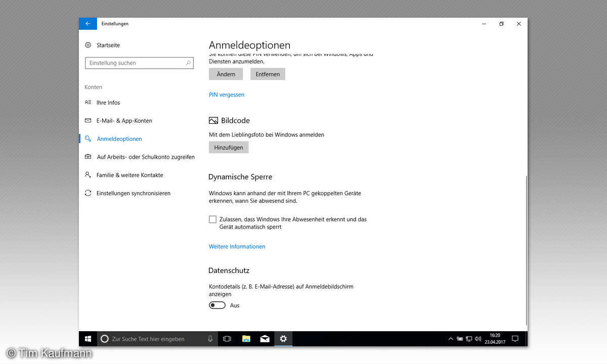Viewport: 607px width, 364px height.
Task: Click the settings page vertical scrollbar
Action: (x=526, y=250)
